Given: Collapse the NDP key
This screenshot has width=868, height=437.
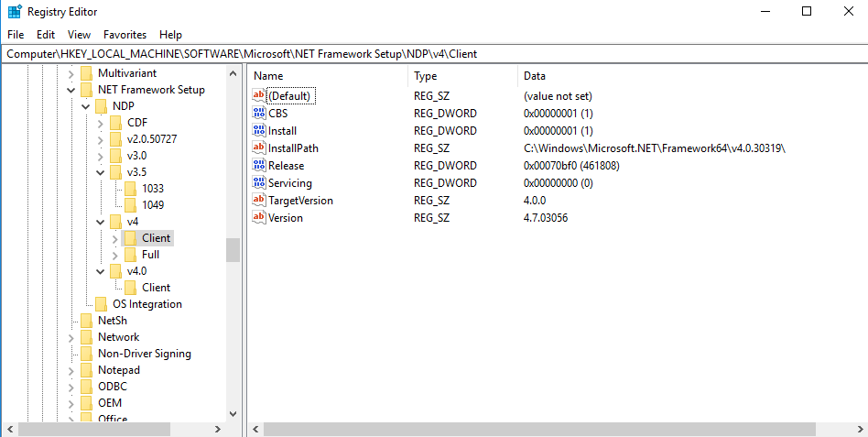Looking at the screenshot, I should pos(85,106).
